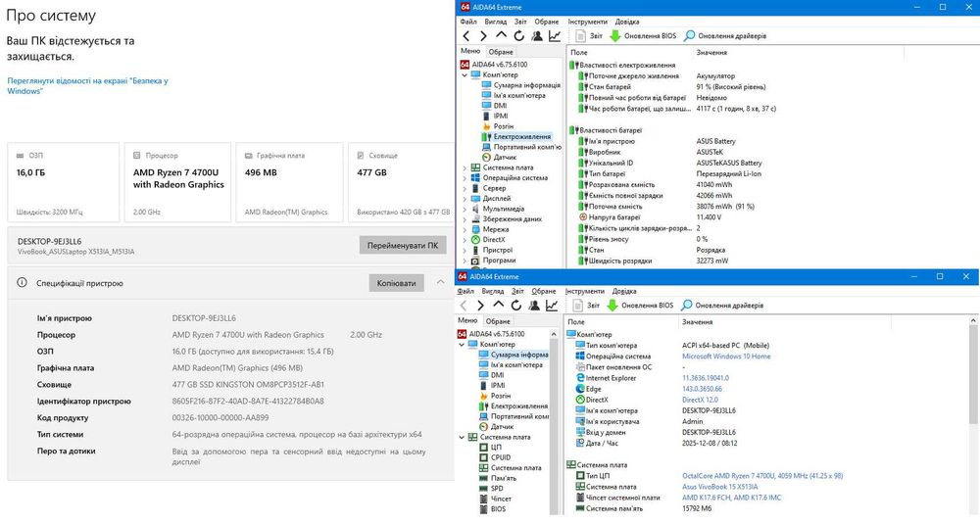Click Back arrow in bottom AIDA64 window toolbar
Image resolution: width=980 pixels, height=524 pixels.
(464, 306)
